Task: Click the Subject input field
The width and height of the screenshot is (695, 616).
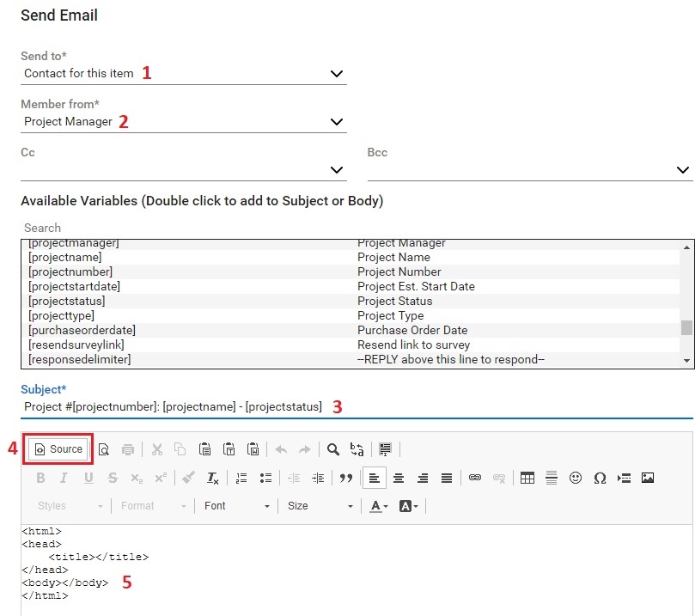Action: (357, 407)
